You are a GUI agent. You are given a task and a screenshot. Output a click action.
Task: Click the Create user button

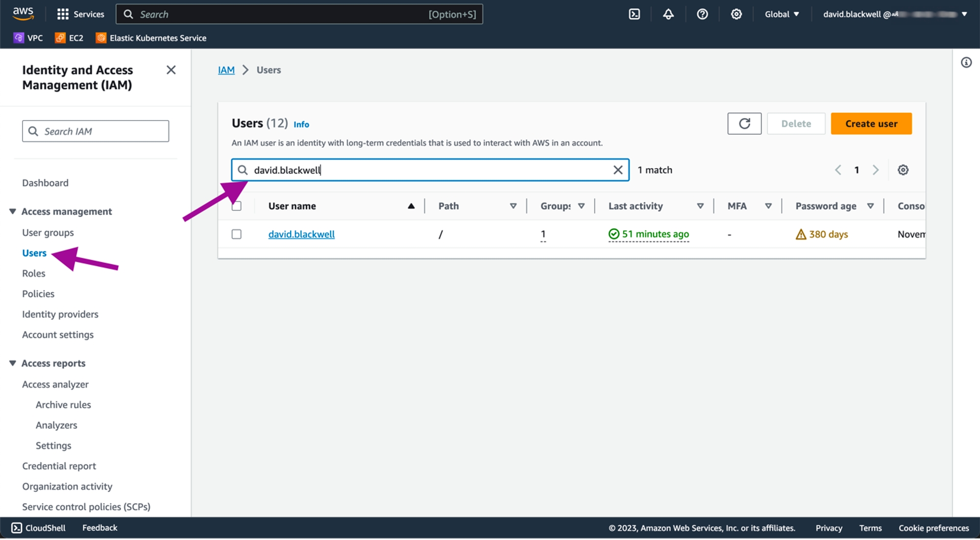pyautogui.click(x=871, y=123)
